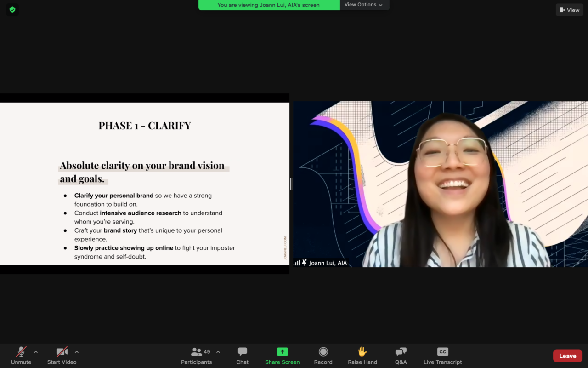Expand the caret next to Participants count
This screenshot has width=588, height=368.
click(218, 352)
